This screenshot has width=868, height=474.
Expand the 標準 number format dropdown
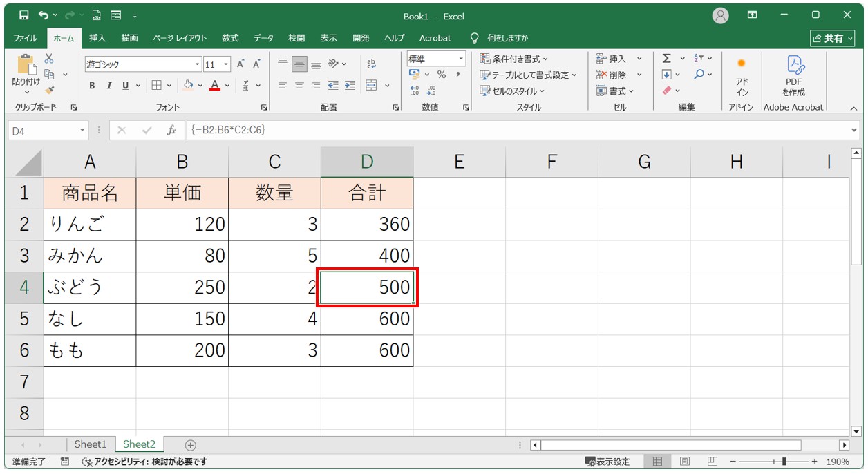[x=461, y=59]
